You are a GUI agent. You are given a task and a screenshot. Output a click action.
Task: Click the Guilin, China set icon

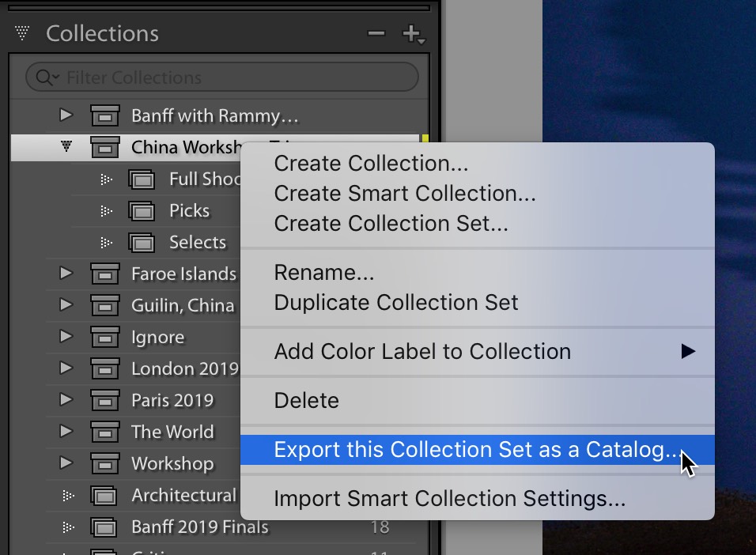pos(105,305)
